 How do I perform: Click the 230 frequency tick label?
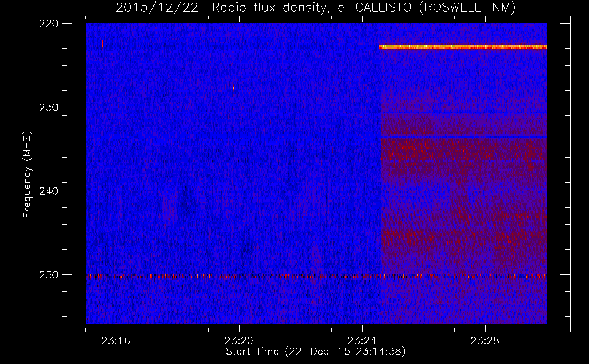click(x=49, y=108)
